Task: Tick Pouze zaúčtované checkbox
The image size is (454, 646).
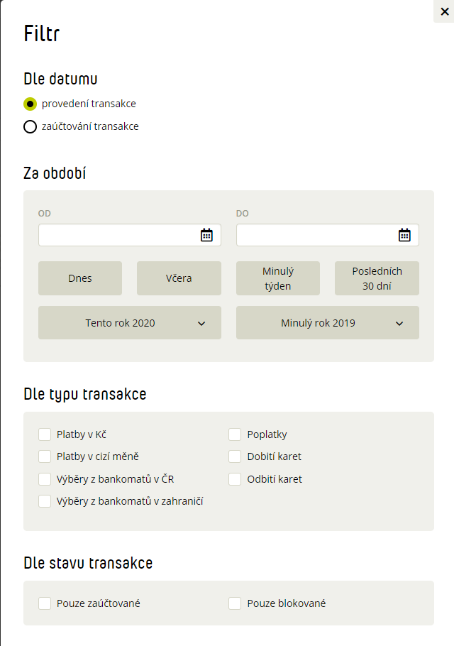Action: [44, 604]
